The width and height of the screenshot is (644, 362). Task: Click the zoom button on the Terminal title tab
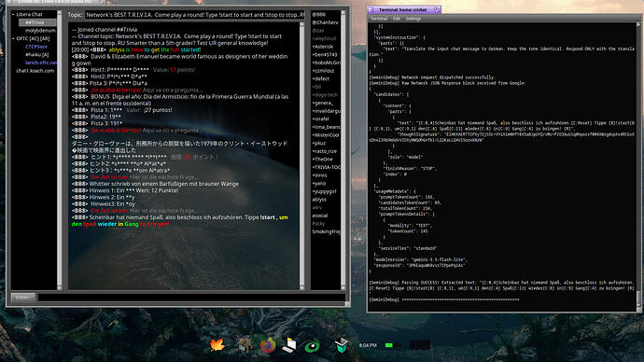[437, 9]
